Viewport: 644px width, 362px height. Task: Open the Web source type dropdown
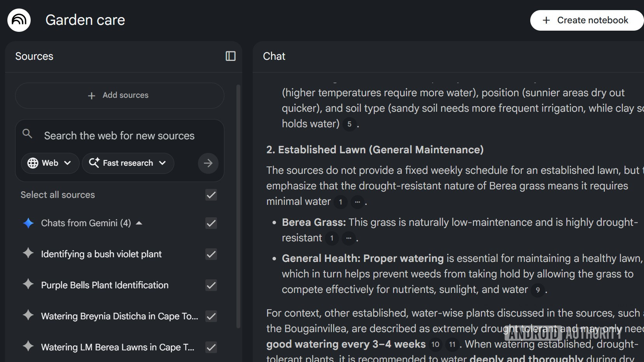pyautogui.click(x=68, y=163)
